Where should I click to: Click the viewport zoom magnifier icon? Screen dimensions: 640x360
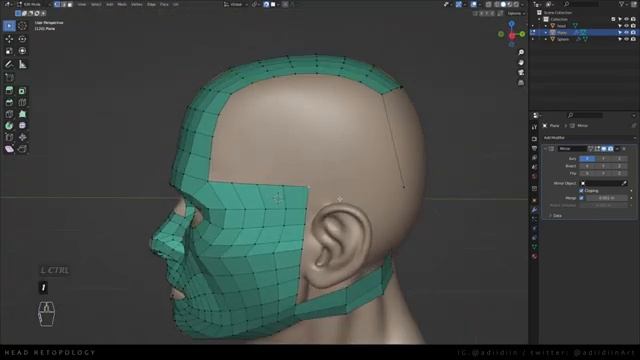coord(521,52)
